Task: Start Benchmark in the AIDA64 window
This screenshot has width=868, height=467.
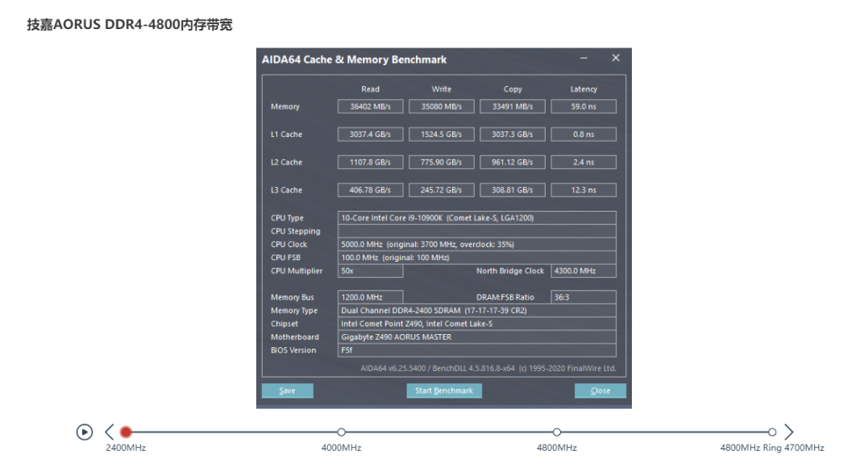Action: (x=444, y=391)
